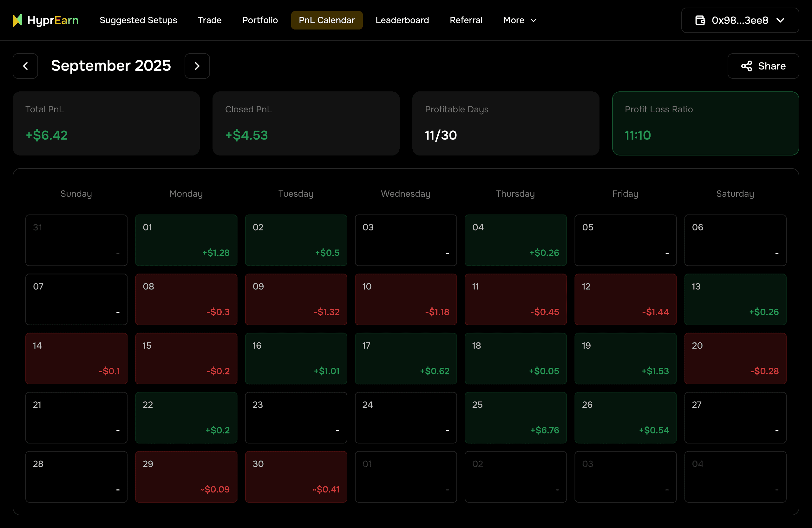Select the PnL Calendar tab

[x=326, y=20]
